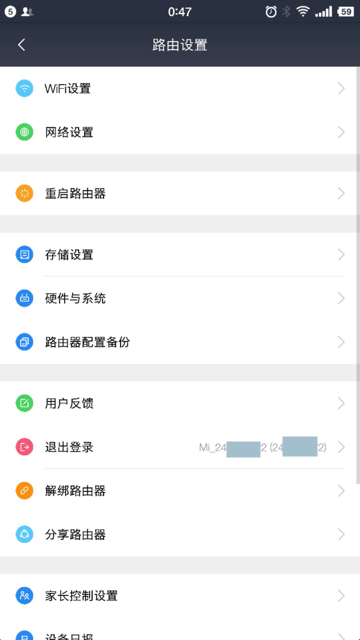Image resolution: width=360 pixels, height=640 pixels.
Task: Open the 存储设置 menu entry
Action: click(x=180, y=255)
